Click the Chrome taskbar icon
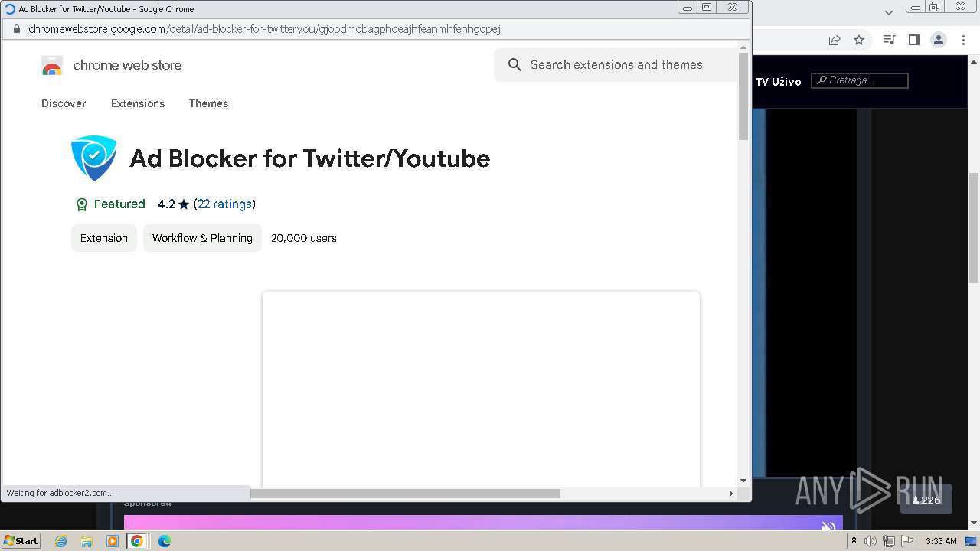 [137, 541]
